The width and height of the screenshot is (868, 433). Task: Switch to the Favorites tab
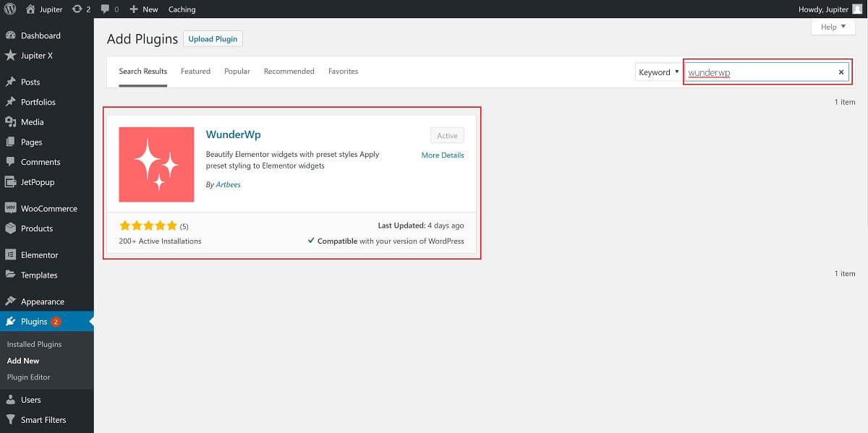[x=343, y=72]
